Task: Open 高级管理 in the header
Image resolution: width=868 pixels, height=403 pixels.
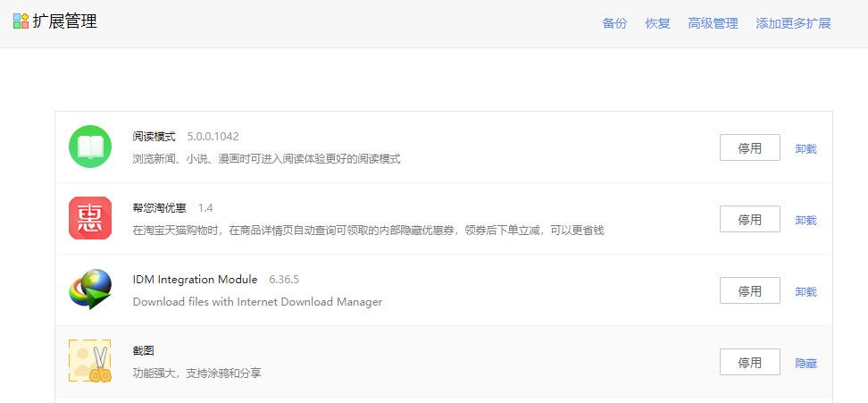Action: (x=713, y=24)
